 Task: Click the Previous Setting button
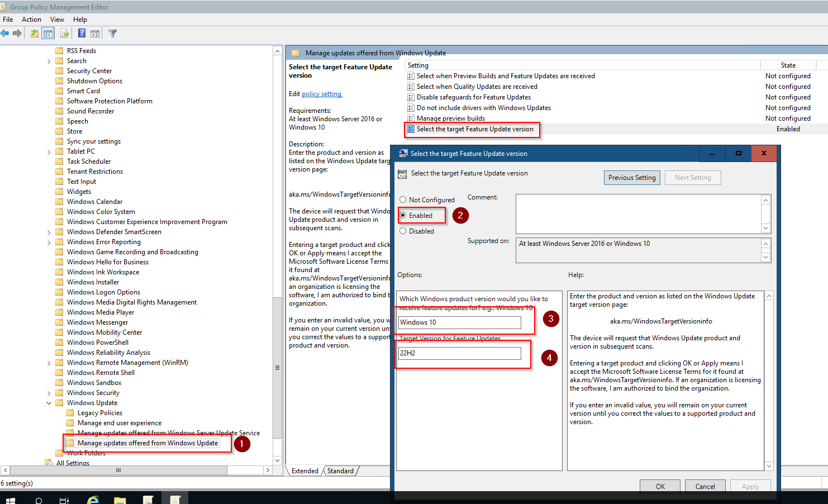pyautogui.click(x=632, y=178)
